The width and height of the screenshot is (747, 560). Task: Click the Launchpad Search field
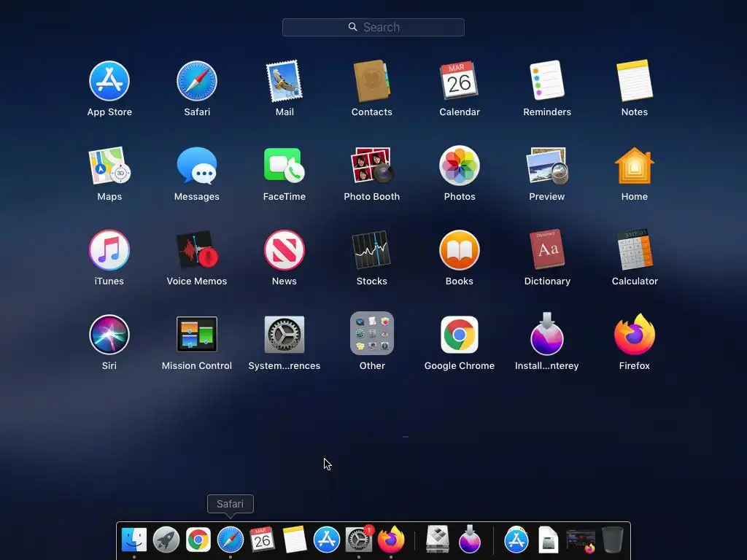pyautogui.click(x=373, y=27)
